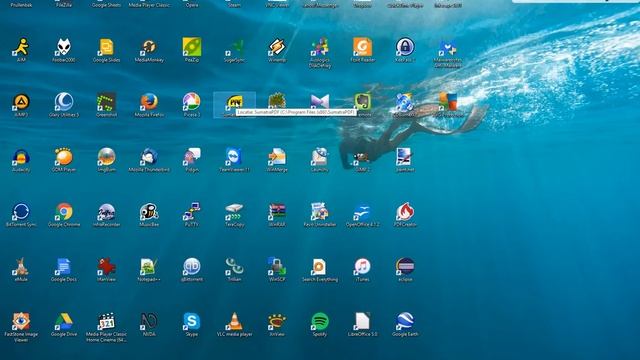640x360 pixels.
Task: Select the BitTorrent Sync shortcut
Action: (21, 212)
